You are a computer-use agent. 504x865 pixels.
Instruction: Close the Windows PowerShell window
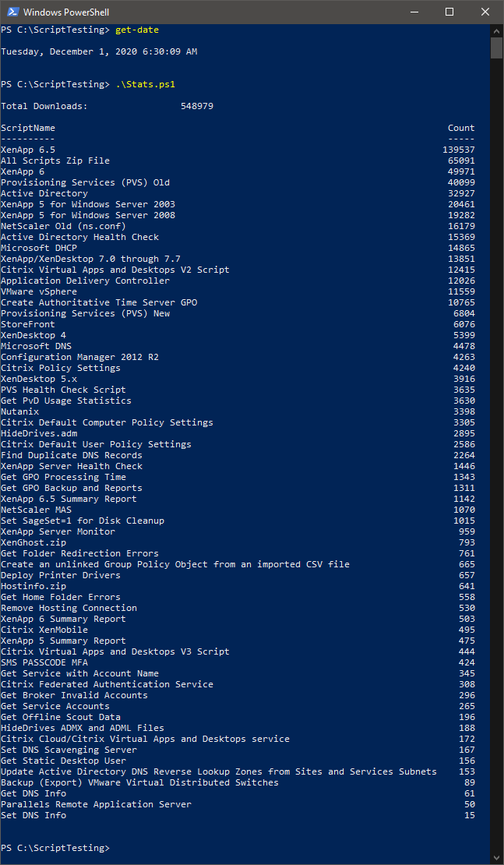485,12
